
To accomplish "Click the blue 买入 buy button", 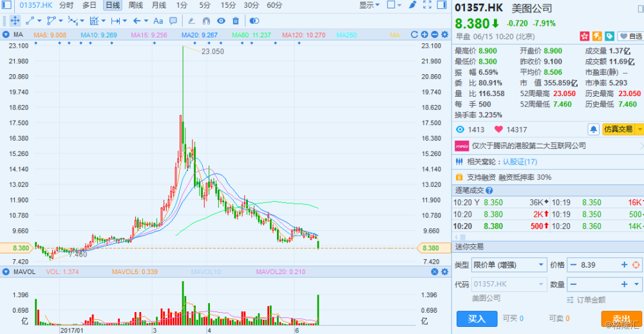I will point(477,319).
